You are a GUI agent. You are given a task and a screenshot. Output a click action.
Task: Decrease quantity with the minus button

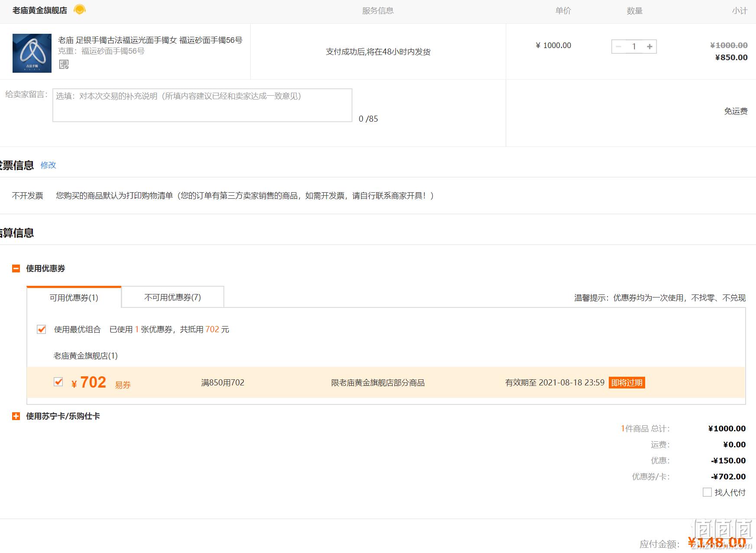pyautogui.click(x=618, y=47)
